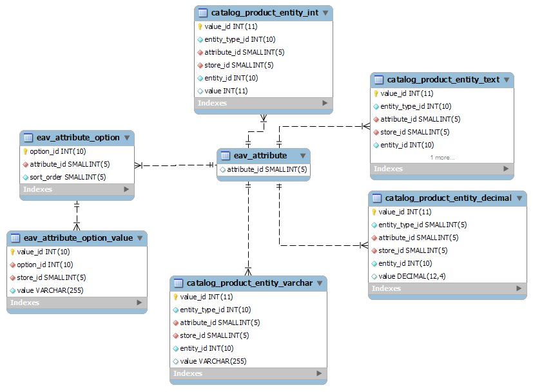Select the catalog_product_entity_int table title
Image resolution: width=533 pixels, height=392 pixels.
265,13
